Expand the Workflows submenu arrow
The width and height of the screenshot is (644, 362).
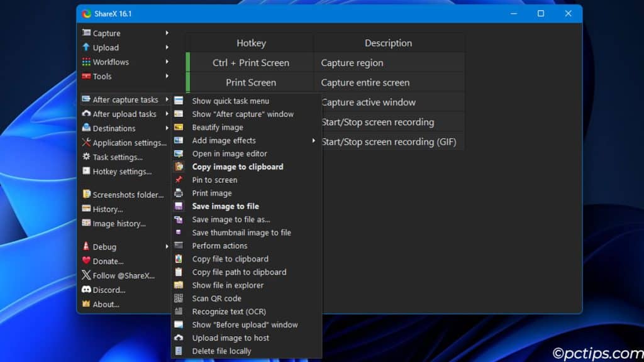(x=167, y=62)
